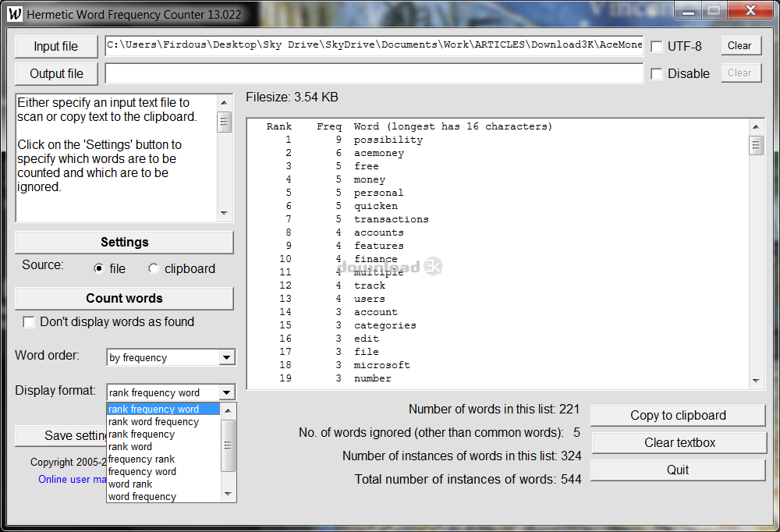Screen dimensions: 780x532
Task: Click the Input file button
Action: pyautogui.click(x=55, y=46)
